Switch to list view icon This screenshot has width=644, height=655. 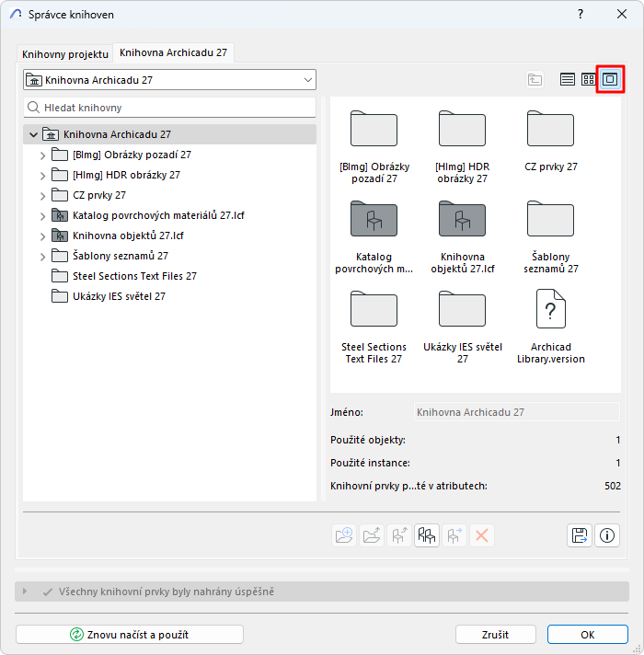point(567,79)
